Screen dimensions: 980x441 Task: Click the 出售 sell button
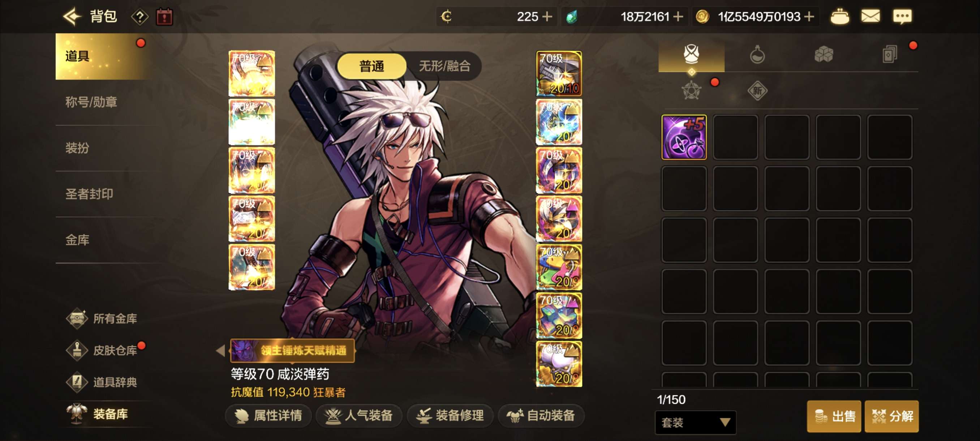(834, 416)
